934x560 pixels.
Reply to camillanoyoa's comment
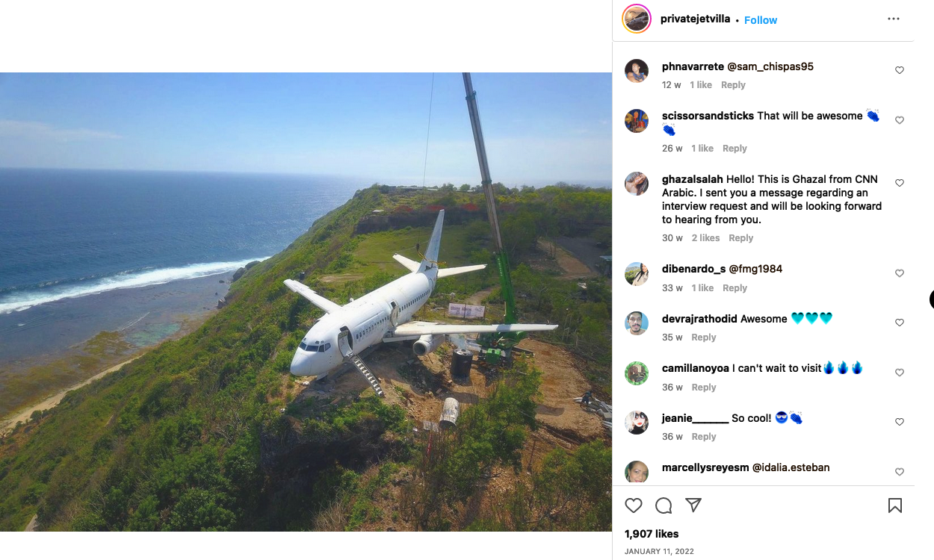coord(703,388)
